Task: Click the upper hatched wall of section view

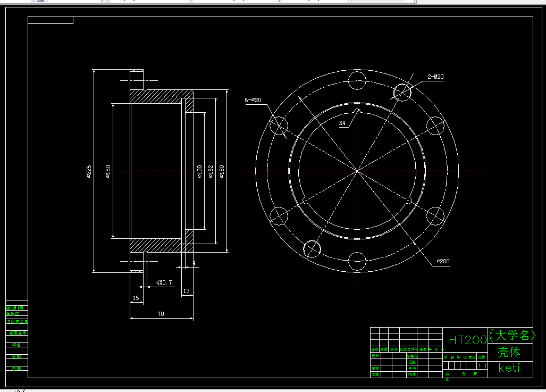Action: click(x=156, y=96)
